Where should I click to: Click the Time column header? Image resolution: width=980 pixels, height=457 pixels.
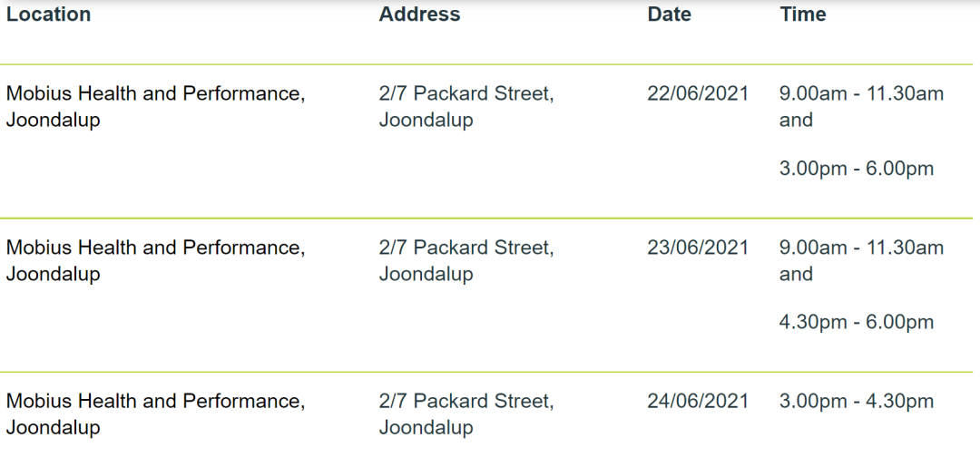pyautogui.click(x=802, y=15)
